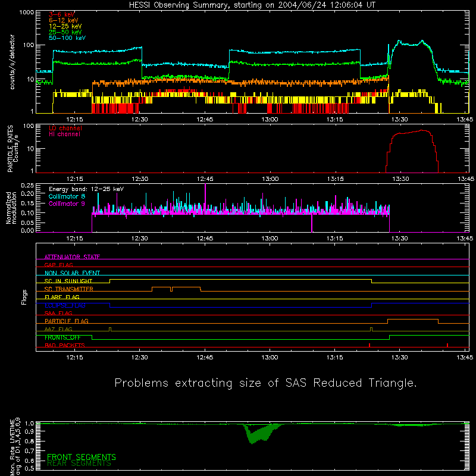Viewport: 476px width, 476px height.
Task: Click the NON_SOLAR_EVENT flag label
Action: click(x=72, y=273)
